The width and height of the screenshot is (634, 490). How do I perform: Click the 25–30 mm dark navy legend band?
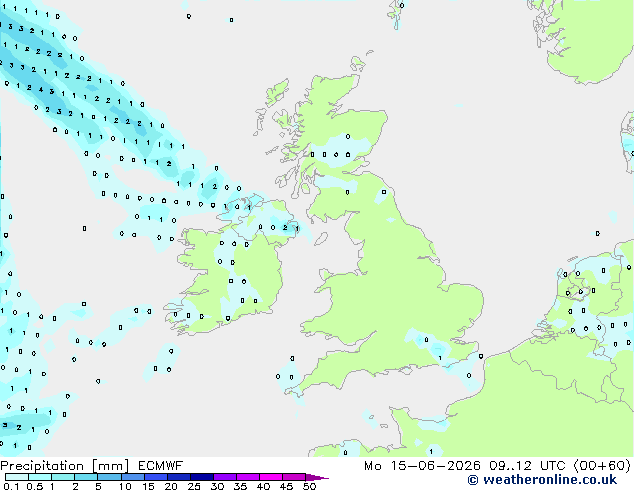point(202,477)
